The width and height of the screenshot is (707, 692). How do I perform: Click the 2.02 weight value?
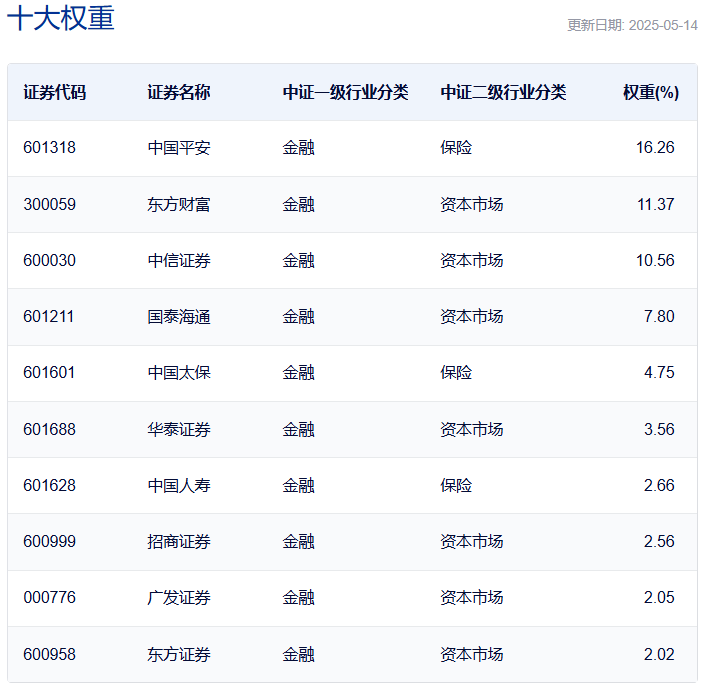(659, 655)
